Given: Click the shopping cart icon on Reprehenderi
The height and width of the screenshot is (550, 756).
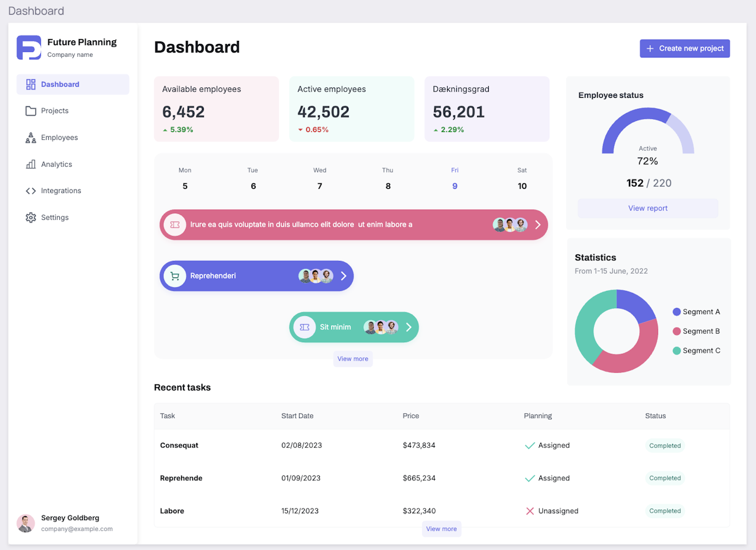Looking at the screenshot, I should (x=175, y=276).
